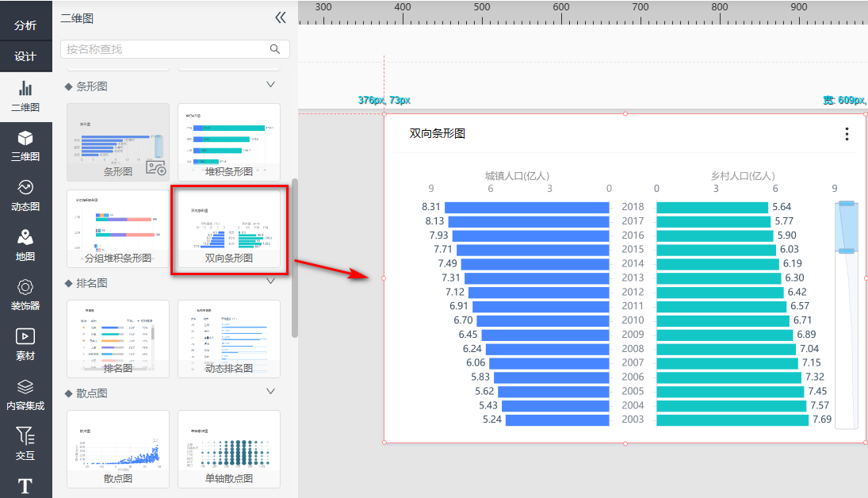Select the 堆积条形图 chart thumbnail
868x498 pixels.
[229, 140]
